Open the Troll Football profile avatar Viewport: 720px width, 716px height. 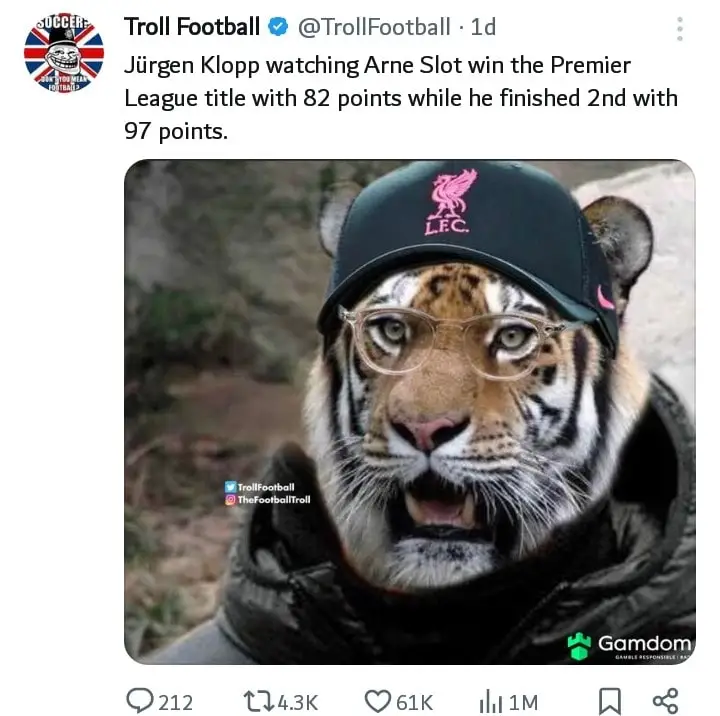click(x=63, y=54)
